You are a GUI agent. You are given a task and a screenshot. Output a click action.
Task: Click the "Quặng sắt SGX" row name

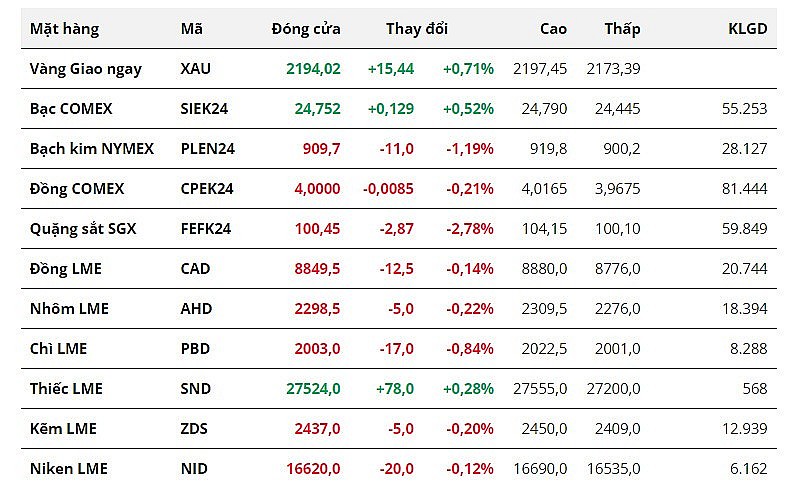click(x=83, y=229)
